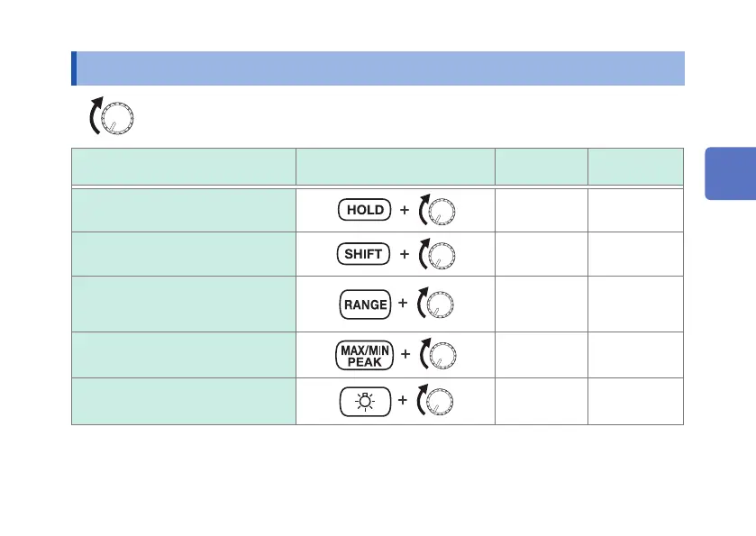756x536 pixels.
Task: Click the rotary knob beside the RANGE key
Action: click(x=441, y=306)
